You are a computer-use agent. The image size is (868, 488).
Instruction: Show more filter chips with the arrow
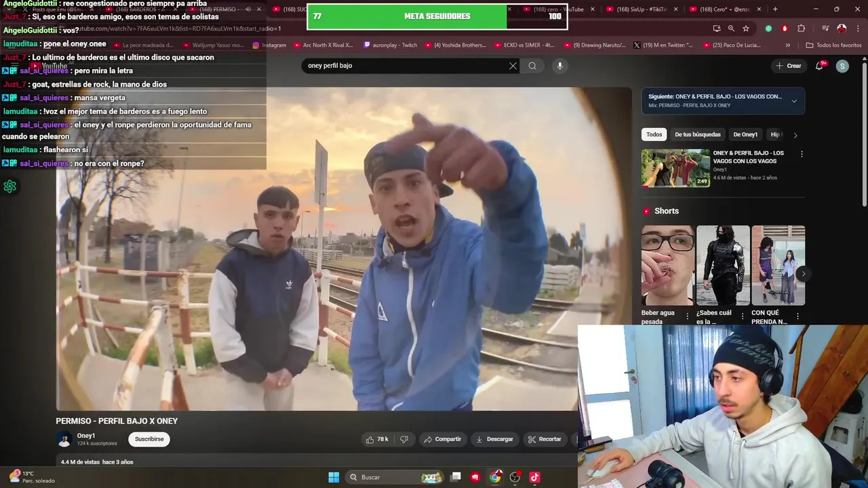pos(795,135)
